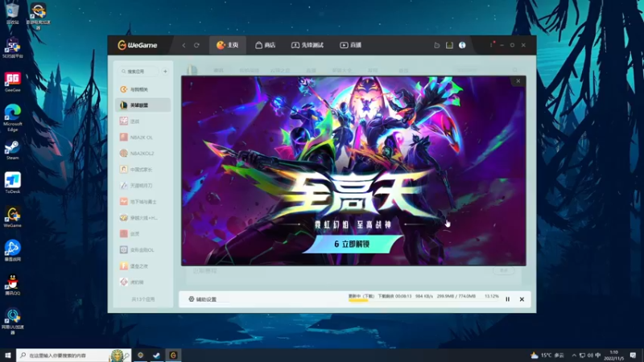Open the Microsoft Edge desktop shortcut
This screenshot has width=644, height=362.
coord(12,118)
